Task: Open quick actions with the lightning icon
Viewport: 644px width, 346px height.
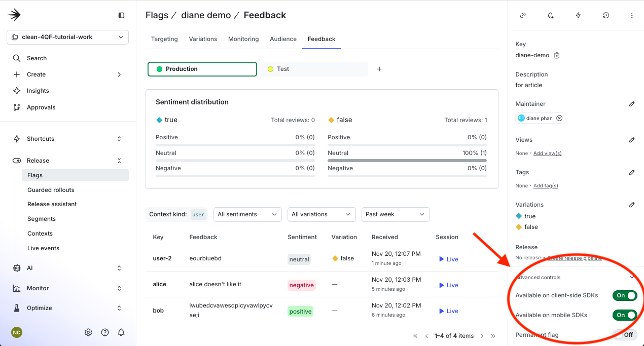Action: tap(578, 15)
